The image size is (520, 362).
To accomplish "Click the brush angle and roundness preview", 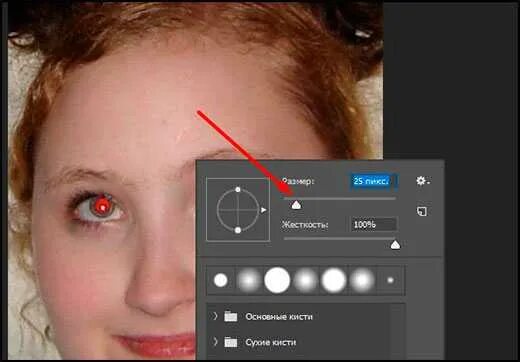I will coord(238,210).
